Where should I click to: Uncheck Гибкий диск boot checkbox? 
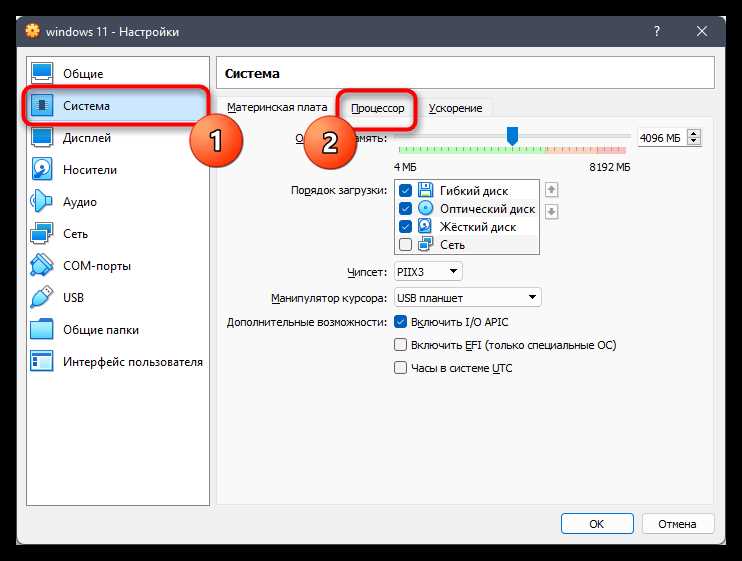coord(406,190)
